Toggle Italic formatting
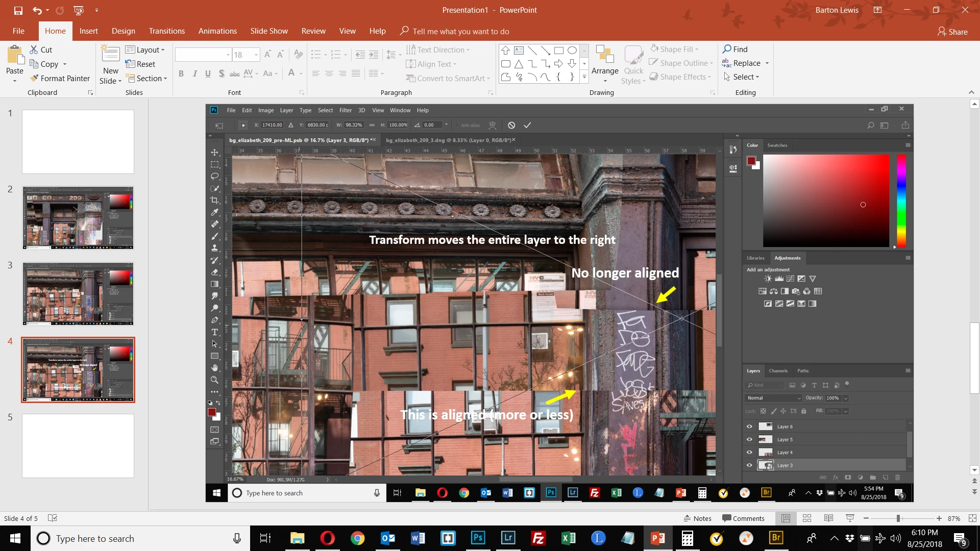This screenshot has height=551, width=980. (x=194, y=73)
